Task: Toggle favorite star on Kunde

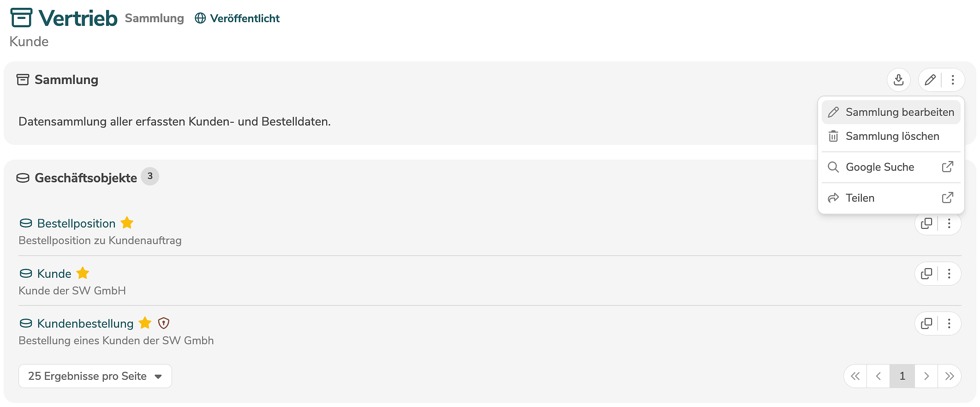Action: click(x=83, y=273)
